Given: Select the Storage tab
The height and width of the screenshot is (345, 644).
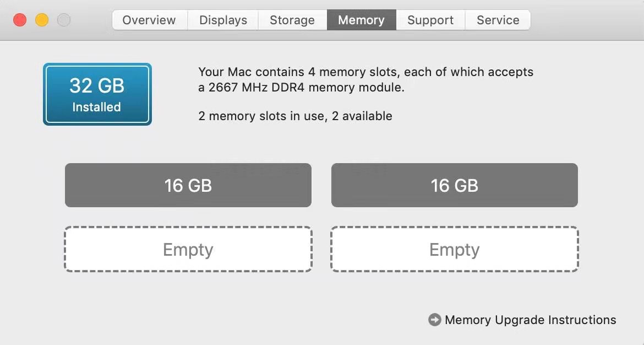Looking at the screenshot, I should (x=292, y=20).
